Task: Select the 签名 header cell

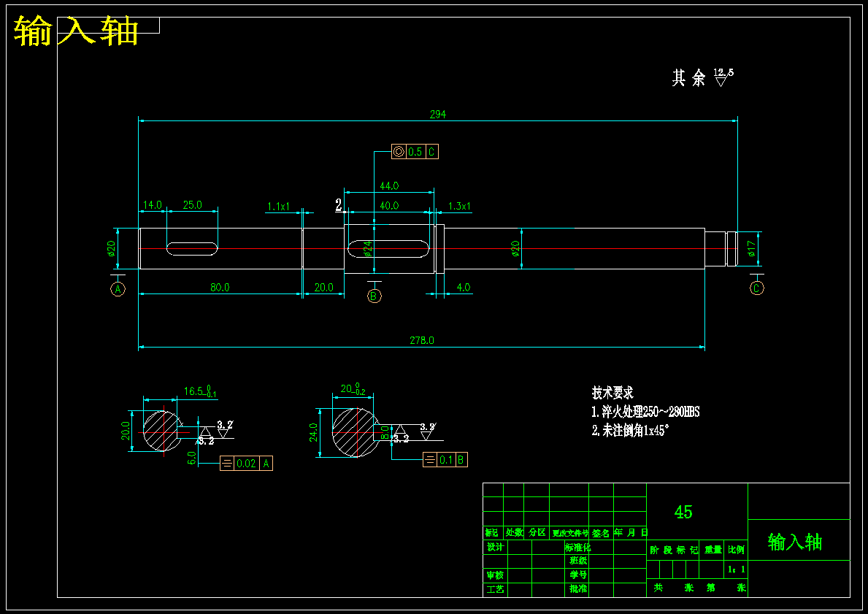Action: coord(601,533)
